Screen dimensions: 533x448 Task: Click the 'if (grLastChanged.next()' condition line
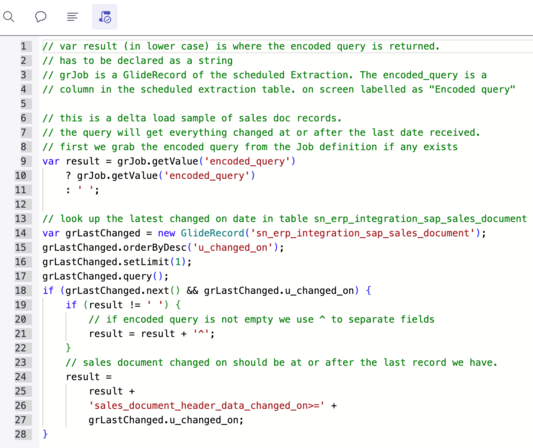(207, 291)
